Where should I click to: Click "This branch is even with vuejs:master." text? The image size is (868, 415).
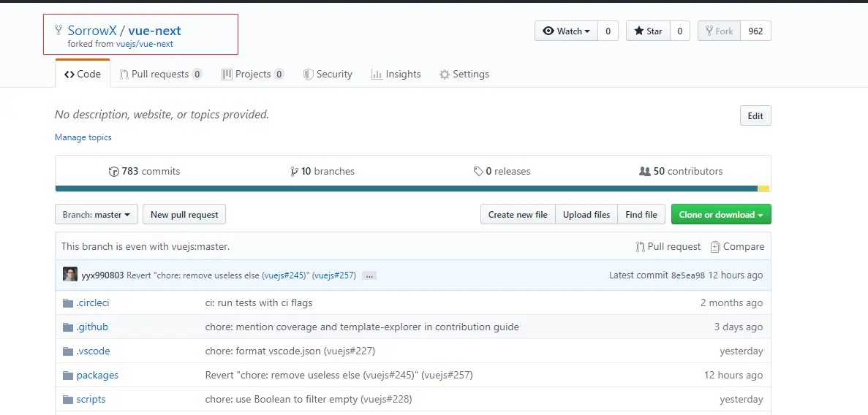pos(146,247)
